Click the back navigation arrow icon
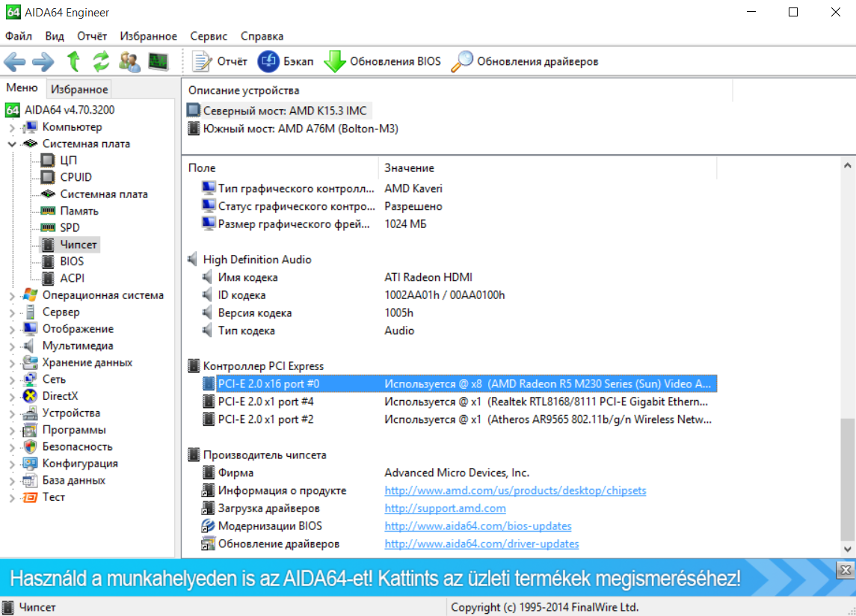This screenshot has width=856, height=616. click(x=15, y=62)
